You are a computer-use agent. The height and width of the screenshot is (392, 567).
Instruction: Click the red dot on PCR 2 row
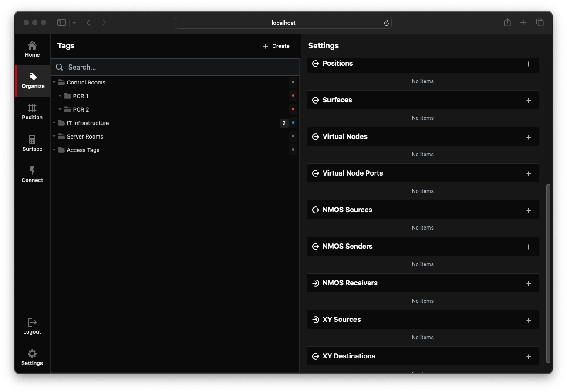click(293, 109)
